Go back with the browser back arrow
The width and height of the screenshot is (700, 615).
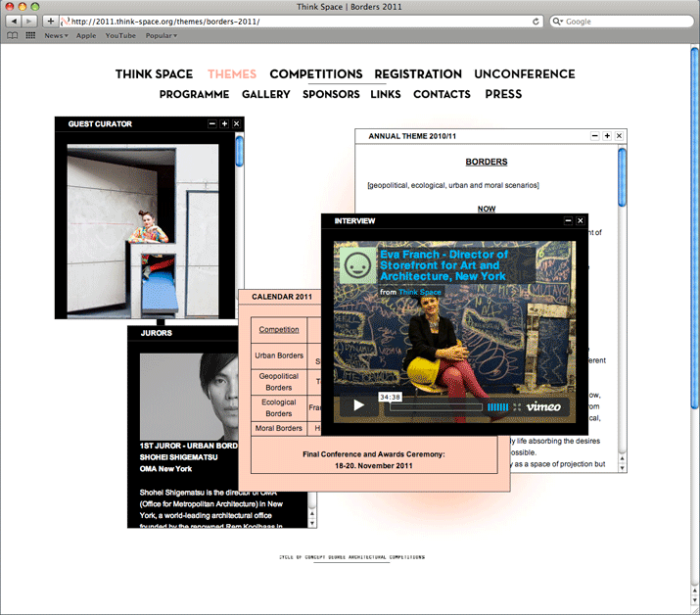(x=14, y=21)
